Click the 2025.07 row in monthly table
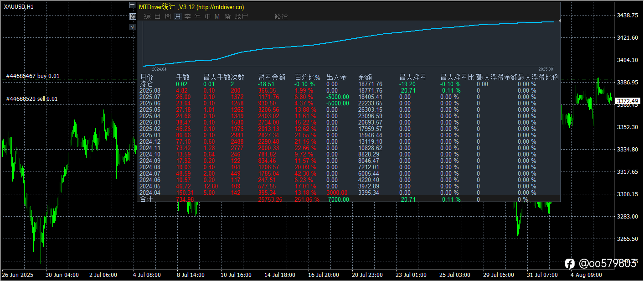The width and height of the screenshot is (644, 281). point(349,97)
